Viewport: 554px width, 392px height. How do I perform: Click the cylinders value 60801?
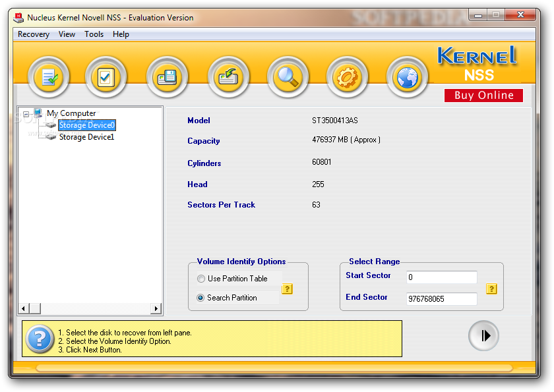322,162
